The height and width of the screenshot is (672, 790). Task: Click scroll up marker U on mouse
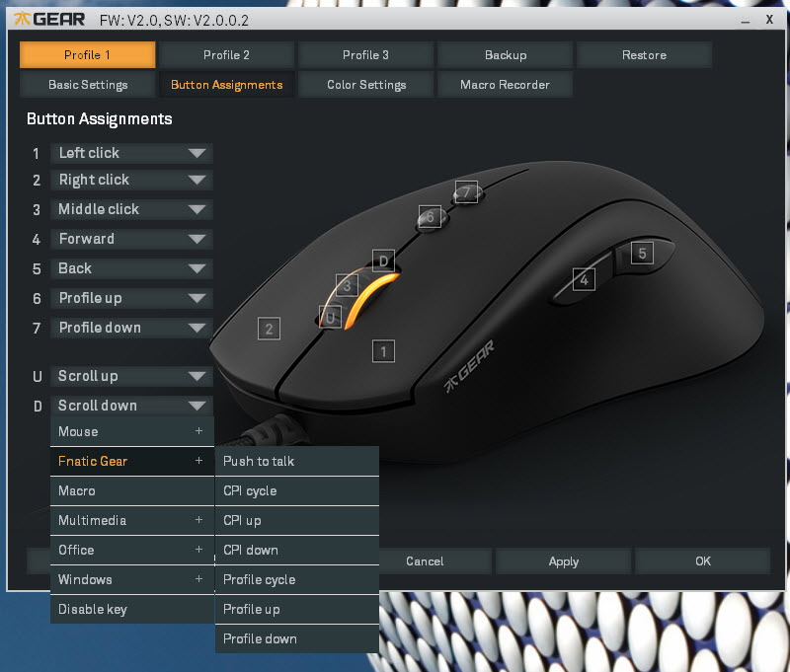[x=331, y=317]
